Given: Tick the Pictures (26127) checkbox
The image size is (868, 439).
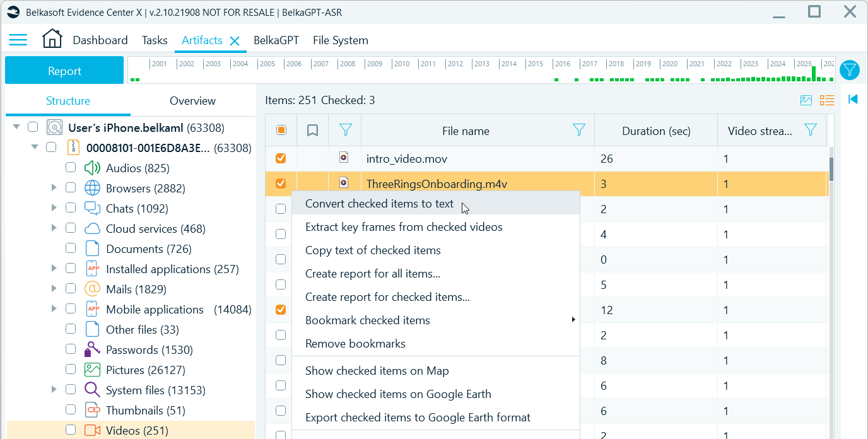Looking at the screenshot, I should [x=71, y=370].
